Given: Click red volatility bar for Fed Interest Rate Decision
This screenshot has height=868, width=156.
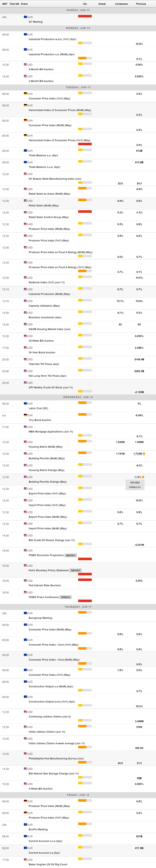Looking at the screenshot, I should point(85,580).
